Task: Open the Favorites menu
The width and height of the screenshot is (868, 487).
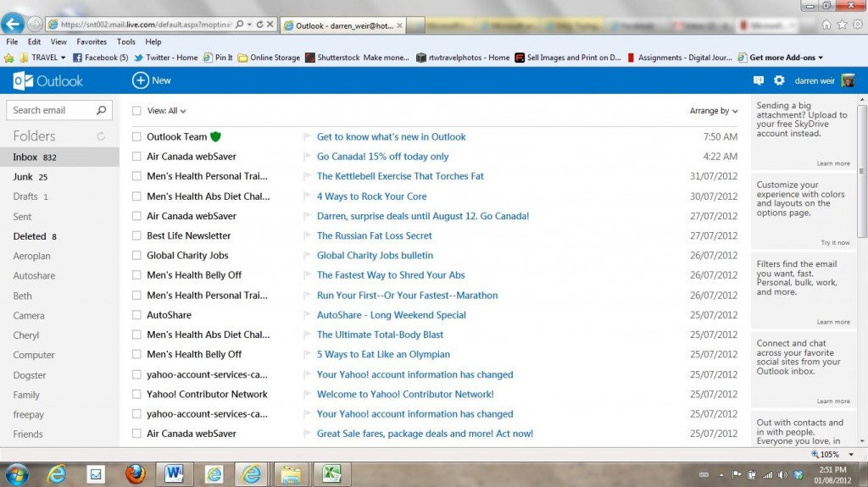Action: [x=92, y=42]
